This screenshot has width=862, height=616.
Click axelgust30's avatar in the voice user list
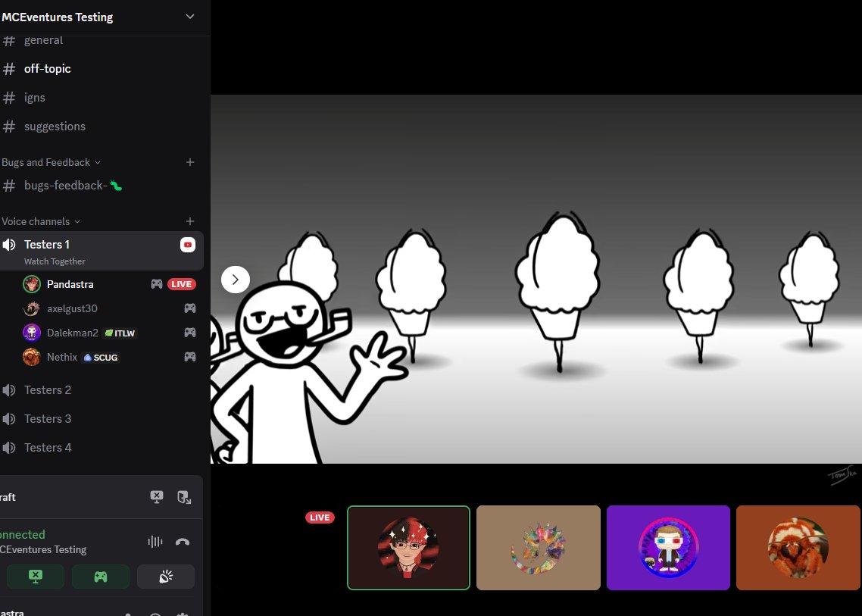(x=31, y=308)
